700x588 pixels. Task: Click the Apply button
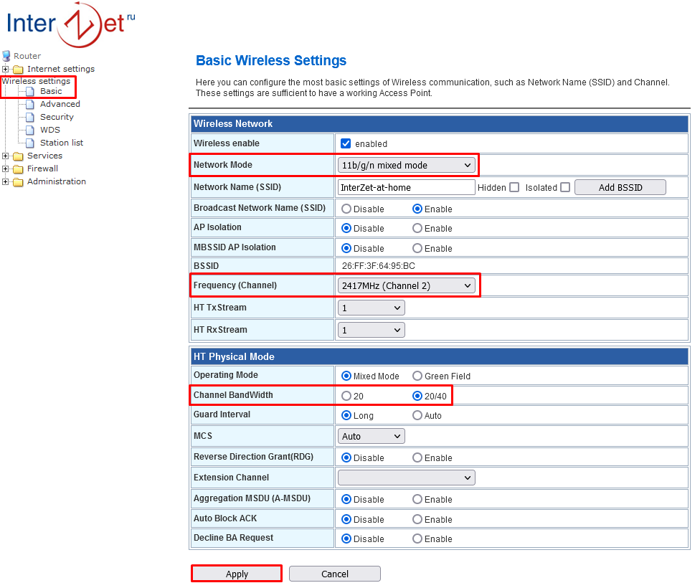pyautogui.click(x=237, y=574)
